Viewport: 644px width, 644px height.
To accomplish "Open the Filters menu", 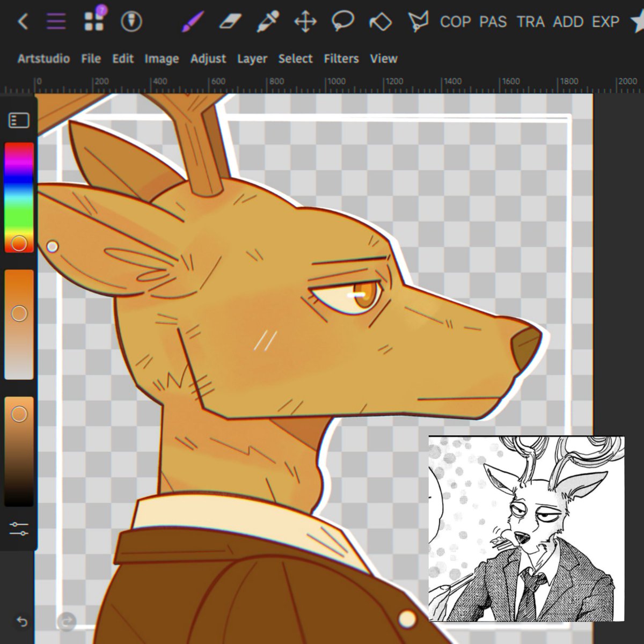I will [x=341, y=58].
